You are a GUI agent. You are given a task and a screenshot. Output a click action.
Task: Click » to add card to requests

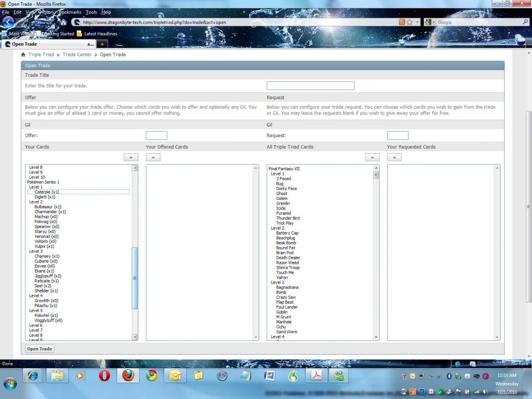pyautogui.click(x=372, y=157)
